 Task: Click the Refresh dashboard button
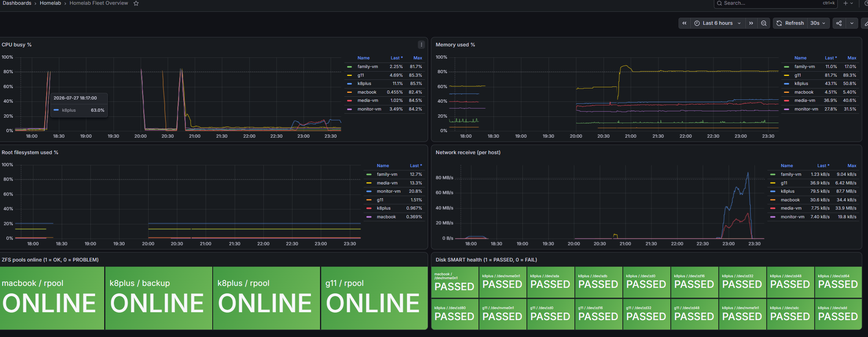pyautogui.click(x=790, y=23)
